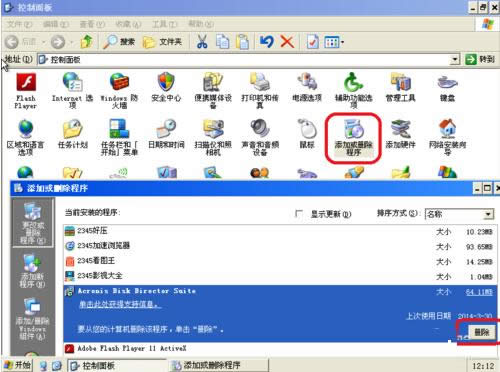This screenshot has width=500, height=372.
Task: Select the 2345影视大全 program row
Action: [279, 276]
